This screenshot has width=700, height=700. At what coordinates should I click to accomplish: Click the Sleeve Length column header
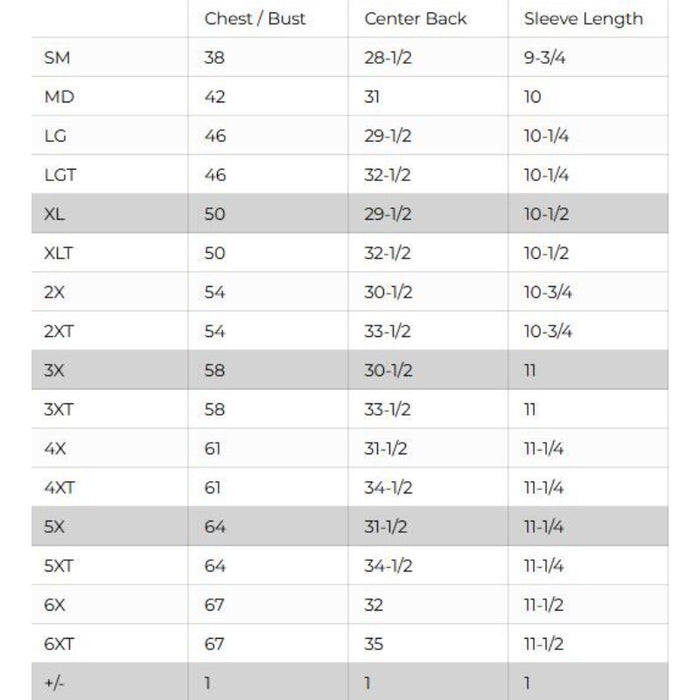(x=583, y=19)
